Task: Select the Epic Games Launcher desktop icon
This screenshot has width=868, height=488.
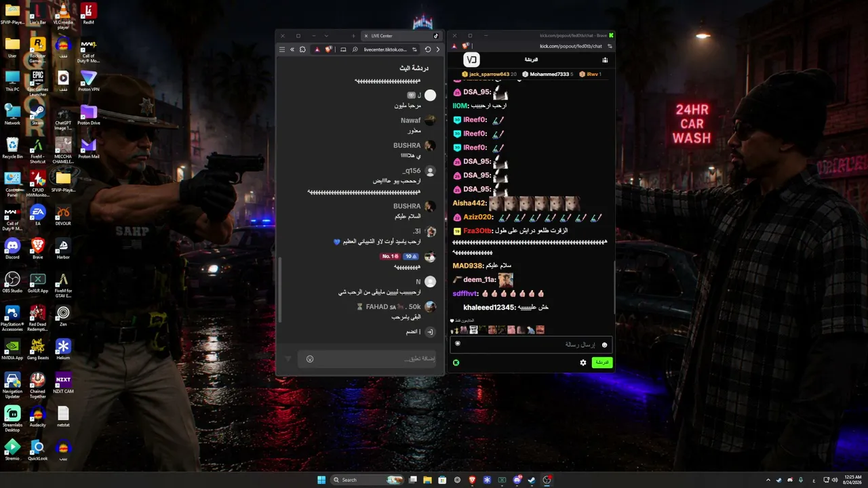Action: coord(37,83)
